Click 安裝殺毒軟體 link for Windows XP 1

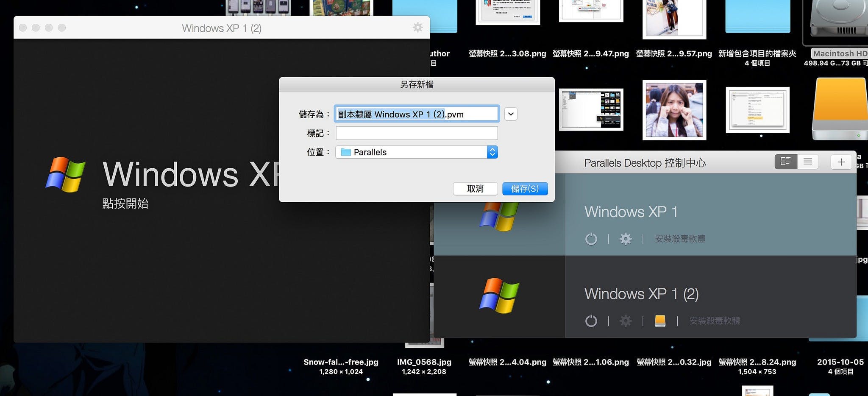coord(680,239)
